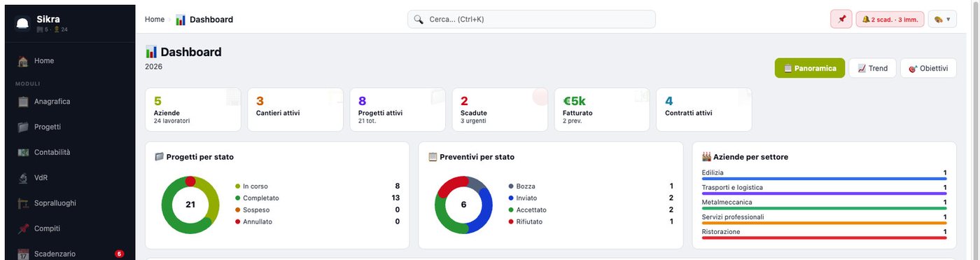
Task: Click the Home house icon in sidebar
Action: coord(22,62)
